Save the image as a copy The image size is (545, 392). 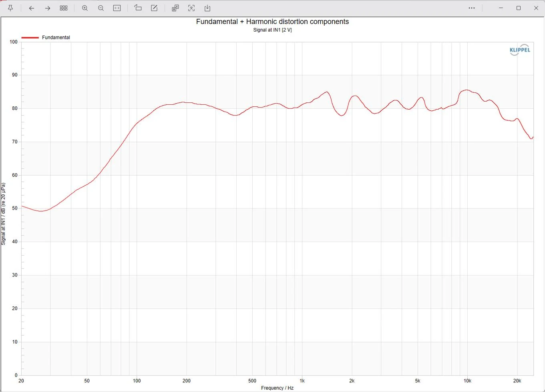tap(207, 8)
